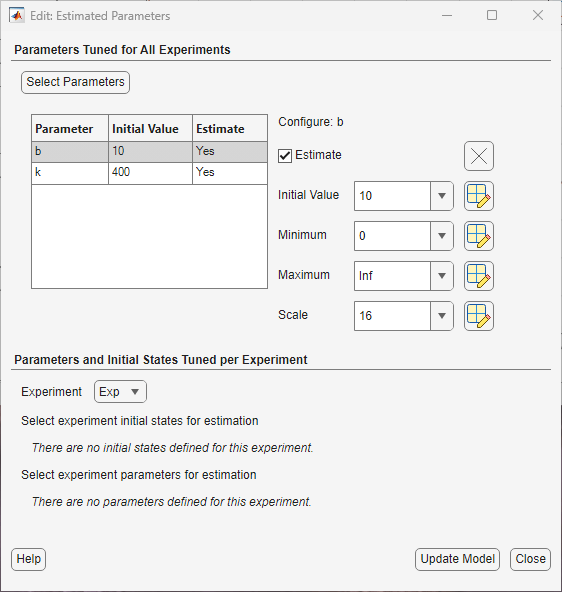The image size is (562, 592).
Task: Edit the Scale field showing 16
Action: click(392, 316)
